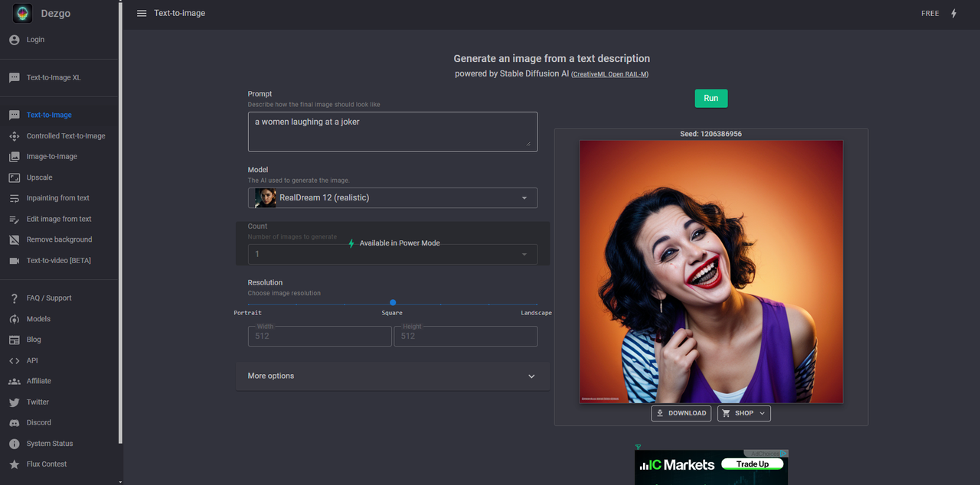Open the Twitter bird icon
The height and width of the screenshot is (485, 980).
coord(14,402)
